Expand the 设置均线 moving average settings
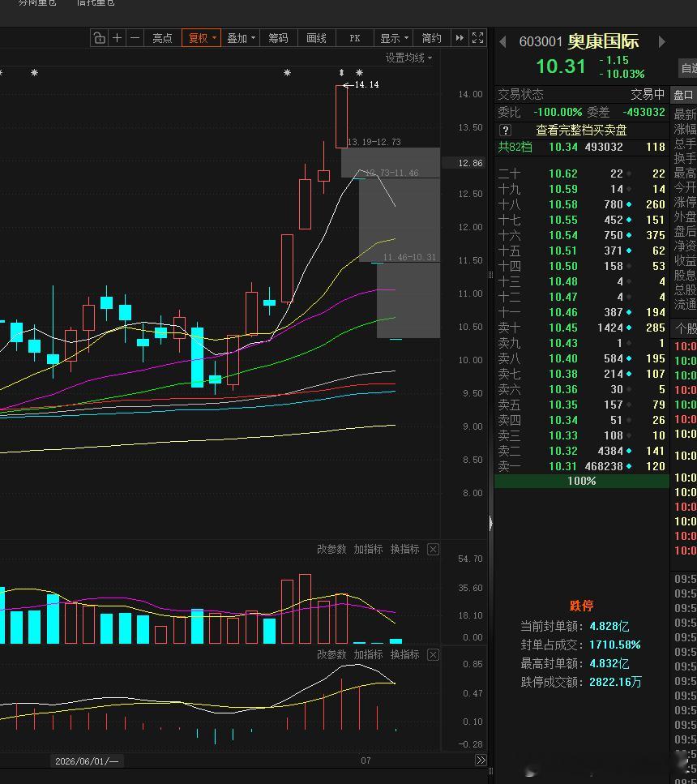 point(408,58)
